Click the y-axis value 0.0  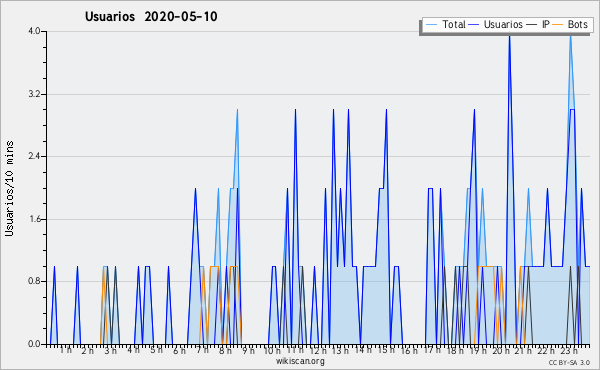pos(34,344)
